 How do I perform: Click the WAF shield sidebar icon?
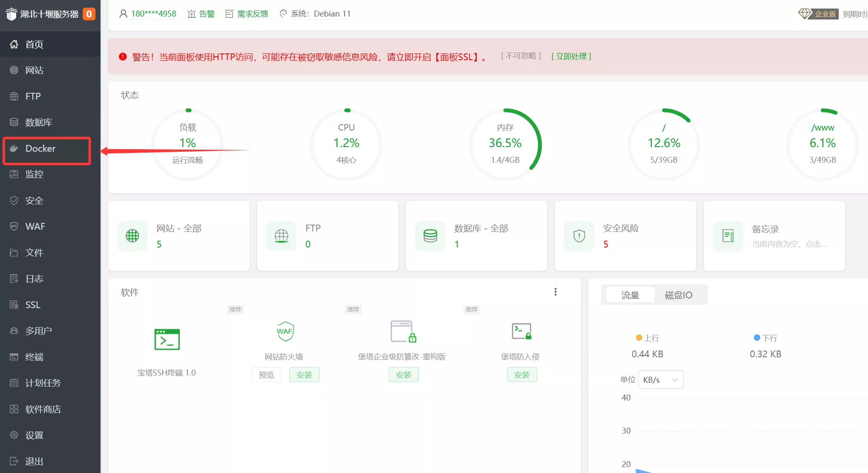(x=14, y=226)
